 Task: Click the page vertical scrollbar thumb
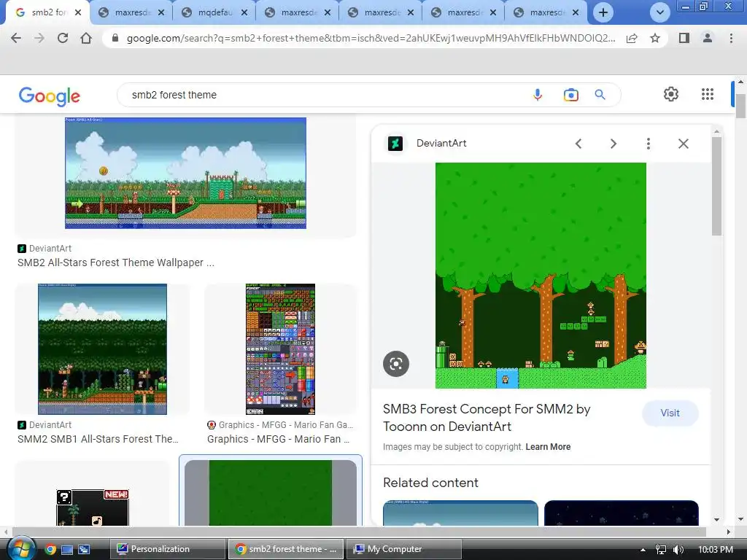click(740, 106)
